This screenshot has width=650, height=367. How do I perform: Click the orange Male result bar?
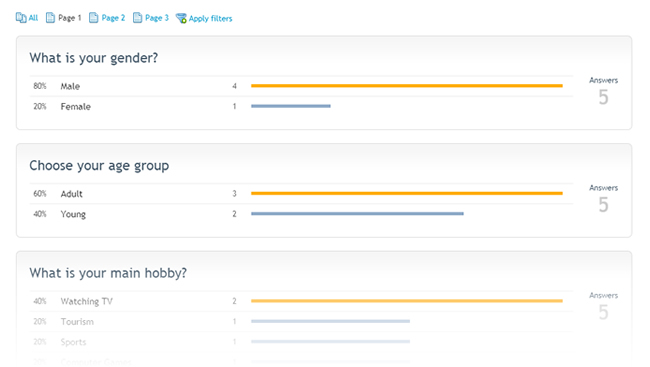[407, 86]
